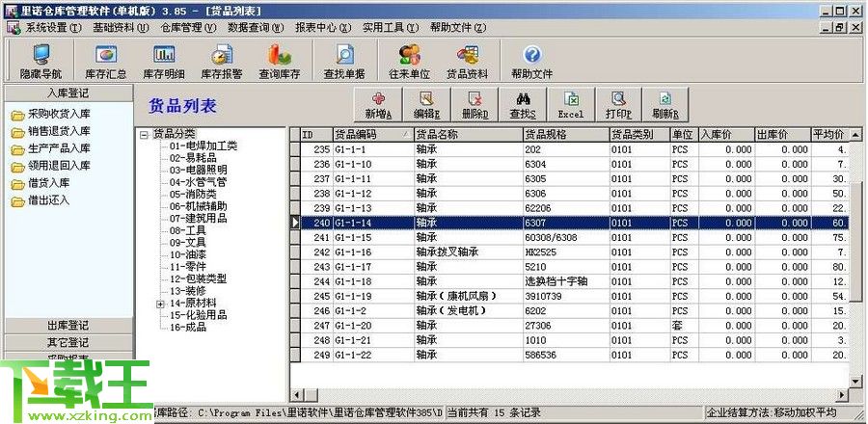Select 16-成品 category
This screenshot has width=868, height=424.
(x=188, y=328)
